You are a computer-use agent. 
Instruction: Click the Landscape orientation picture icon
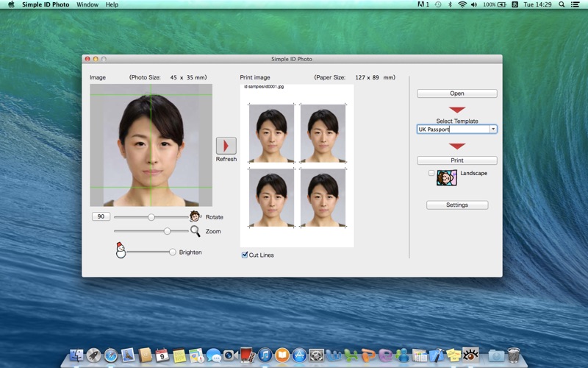[x=447, y=177]
